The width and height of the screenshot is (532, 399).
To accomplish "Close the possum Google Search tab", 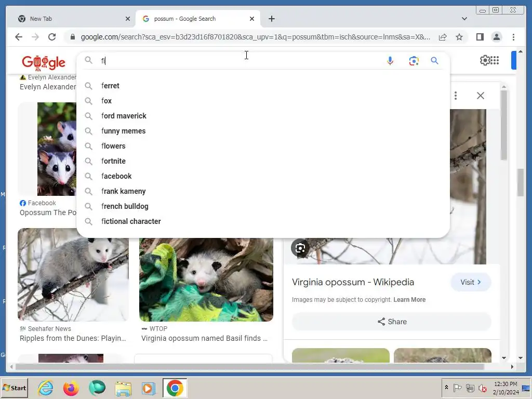I will [x=252, y=19].
